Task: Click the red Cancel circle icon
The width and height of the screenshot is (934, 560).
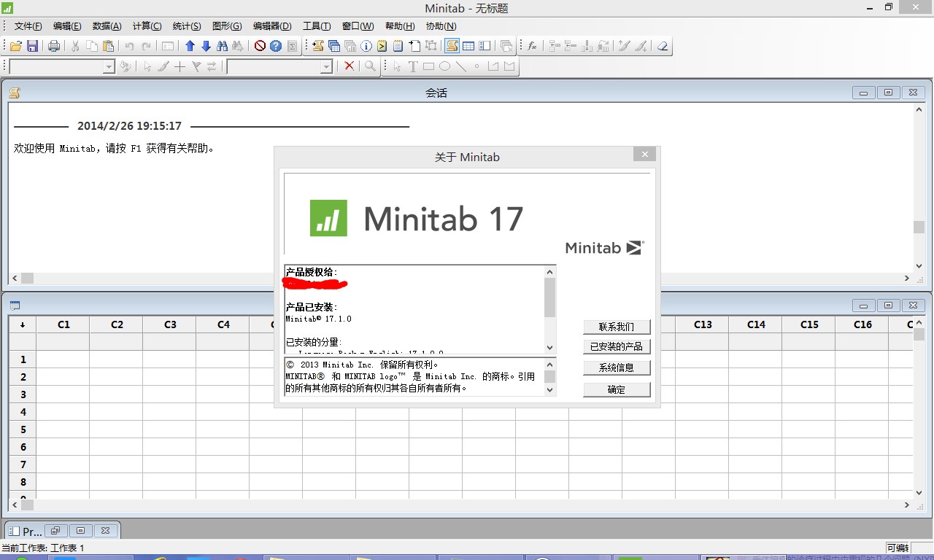Action: [x=260, y=46]
